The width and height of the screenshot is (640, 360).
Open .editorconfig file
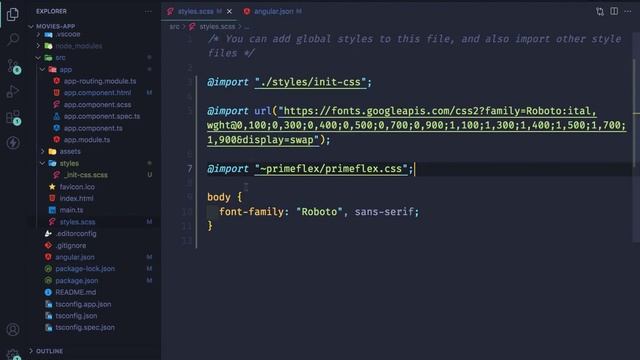point(76,233)
